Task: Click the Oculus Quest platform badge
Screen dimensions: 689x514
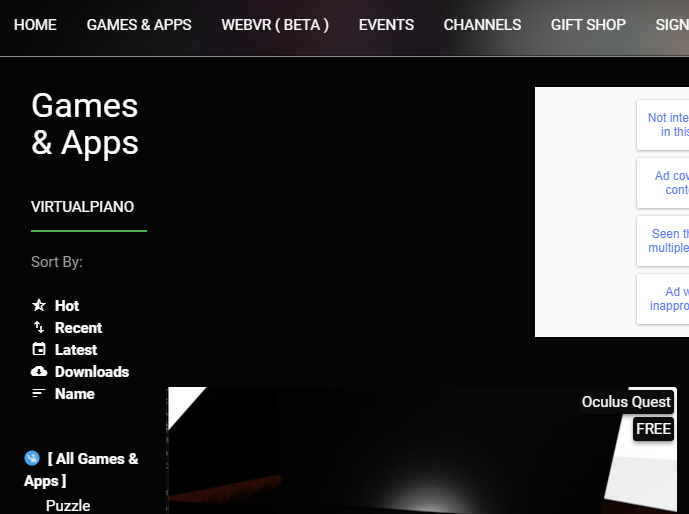Action: [x=626, y=402]
